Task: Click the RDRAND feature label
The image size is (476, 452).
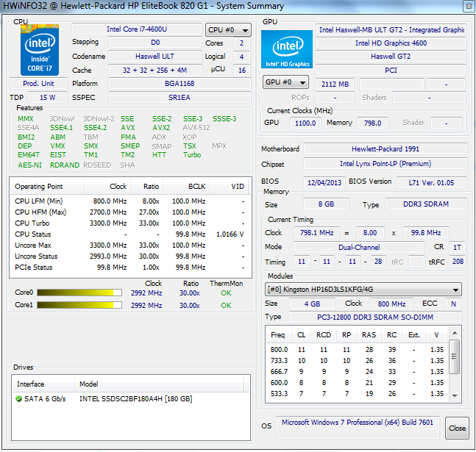Action: pyautogui.click(x=65, y=165)
